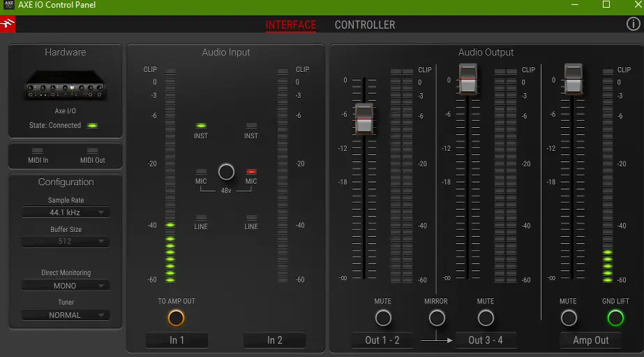Toggle the MIRROR button
644x357 pixels.
point(437,318)
